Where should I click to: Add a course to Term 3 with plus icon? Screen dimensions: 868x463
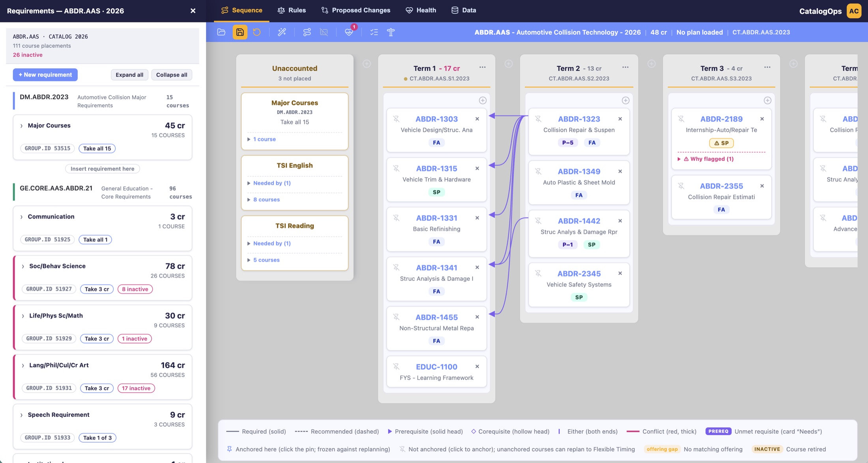(767, 100)
